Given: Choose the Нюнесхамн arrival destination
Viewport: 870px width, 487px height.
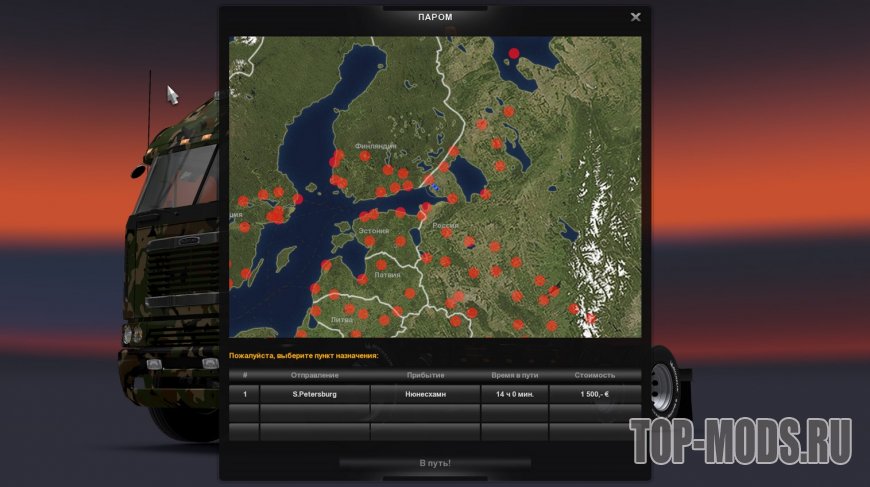Looking at the screenshot, I should tap(426, 394).
